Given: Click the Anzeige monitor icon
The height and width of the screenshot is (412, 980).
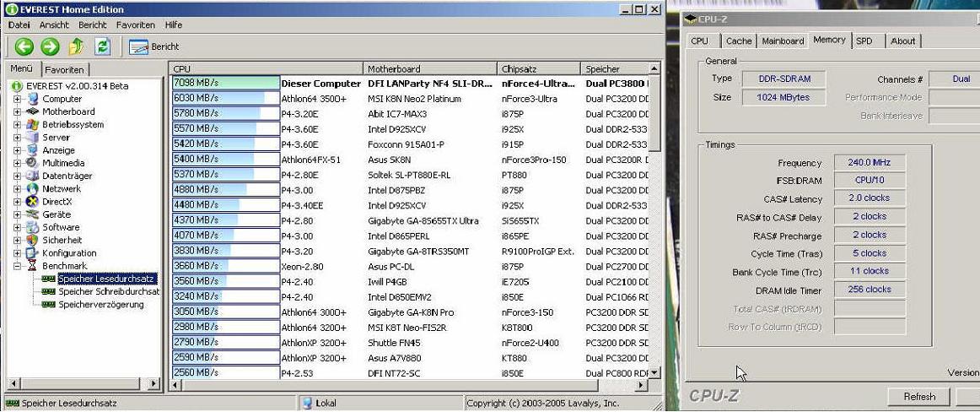Looking at the screenshot, I should tap(33, 150).
